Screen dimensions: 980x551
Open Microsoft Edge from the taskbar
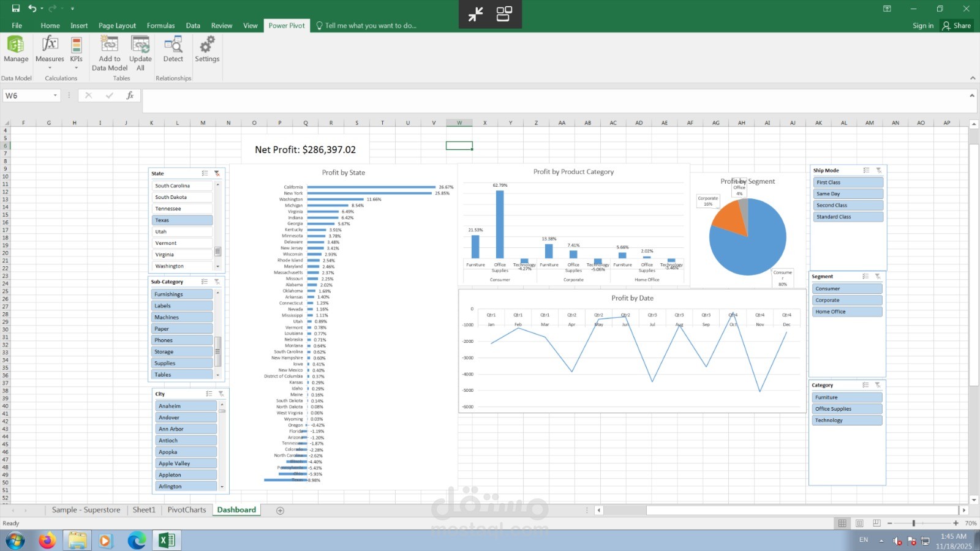click(137, 541)
